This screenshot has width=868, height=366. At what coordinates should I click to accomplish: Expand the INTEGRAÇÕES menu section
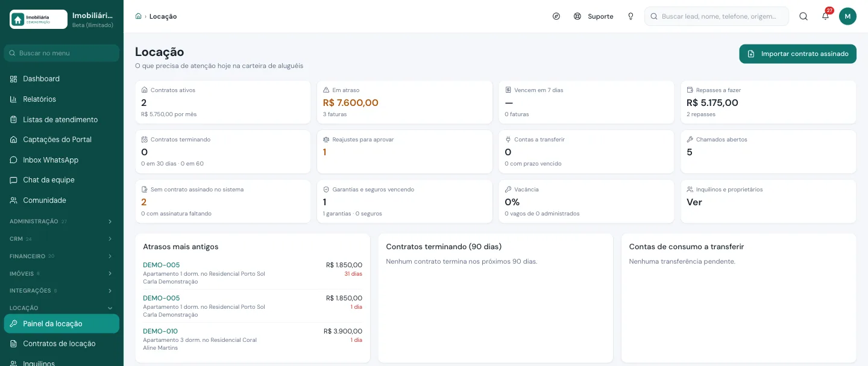coord(61,291)
